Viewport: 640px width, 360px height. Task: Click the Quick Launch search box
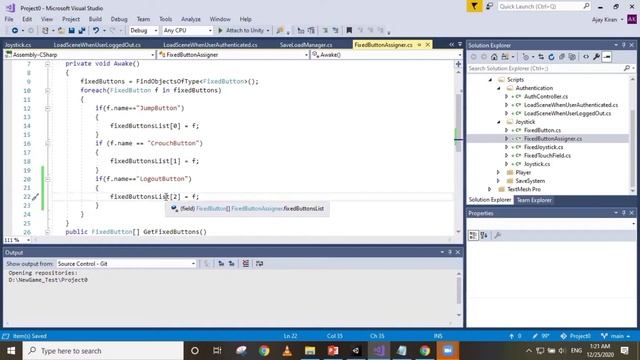[x=544, y=6]
